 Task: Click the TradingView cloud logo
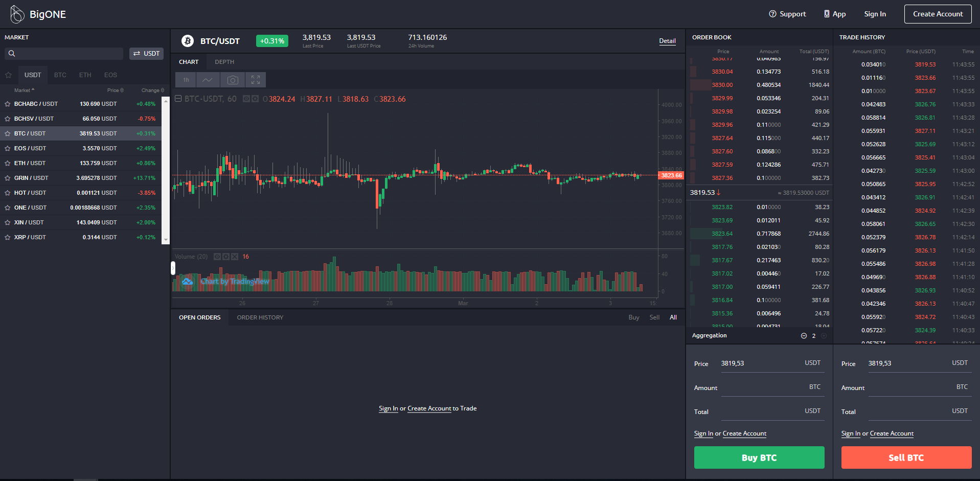click(x=188, y=282)
